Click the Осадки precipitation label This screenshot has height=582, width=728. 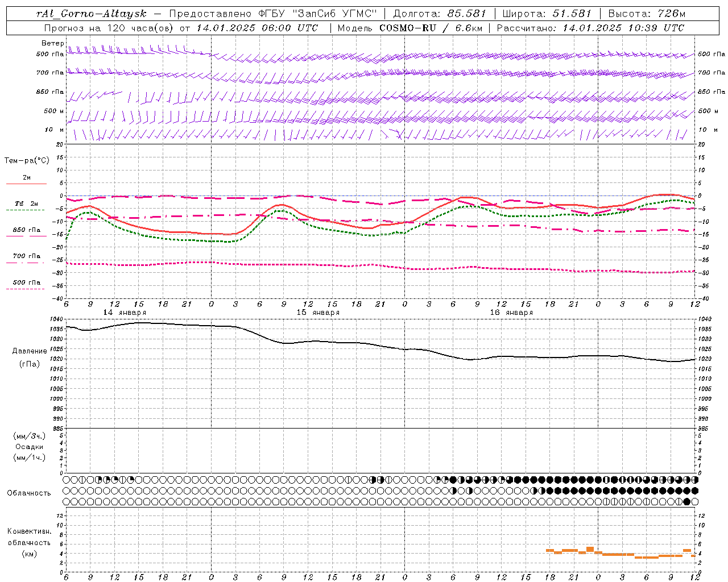click(30, 447)
